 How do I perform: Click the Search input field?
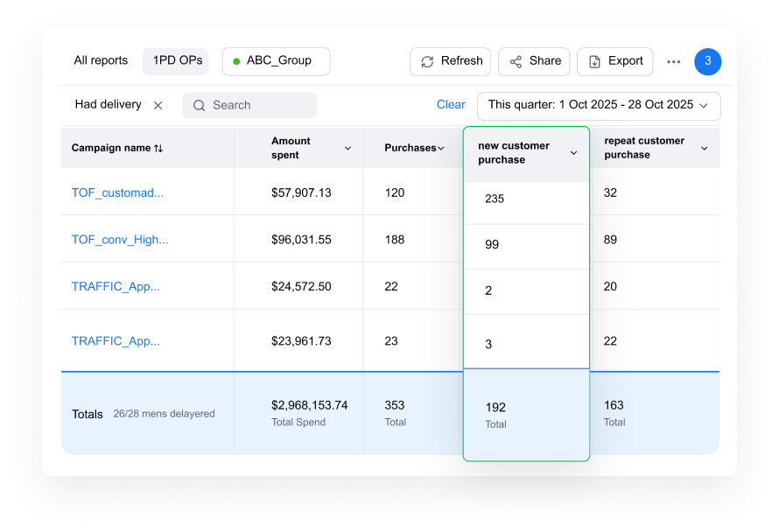tap(258, 105)
